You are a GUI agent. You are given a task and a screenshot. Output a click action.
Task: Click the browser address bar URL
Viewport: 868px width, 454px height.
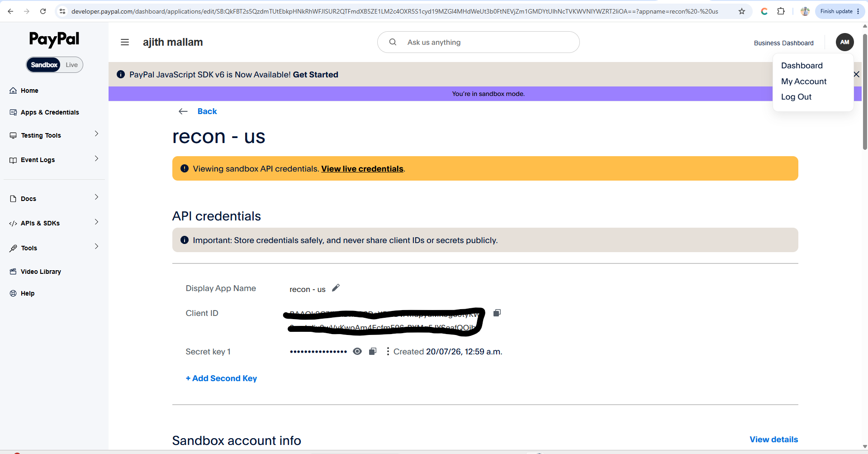(394, 11)
